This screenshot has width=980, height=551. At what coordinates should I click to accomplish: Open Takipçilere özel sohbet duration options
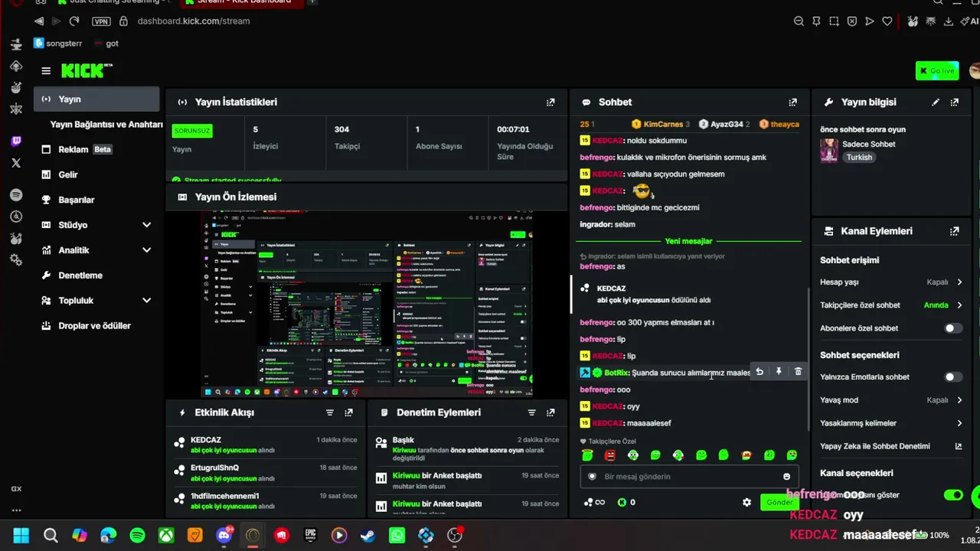tap(891, 305)
